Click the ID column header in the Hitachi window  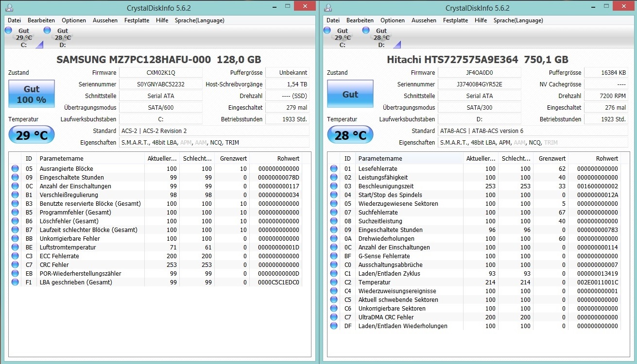pyautogui.click(x=348, y=158)
